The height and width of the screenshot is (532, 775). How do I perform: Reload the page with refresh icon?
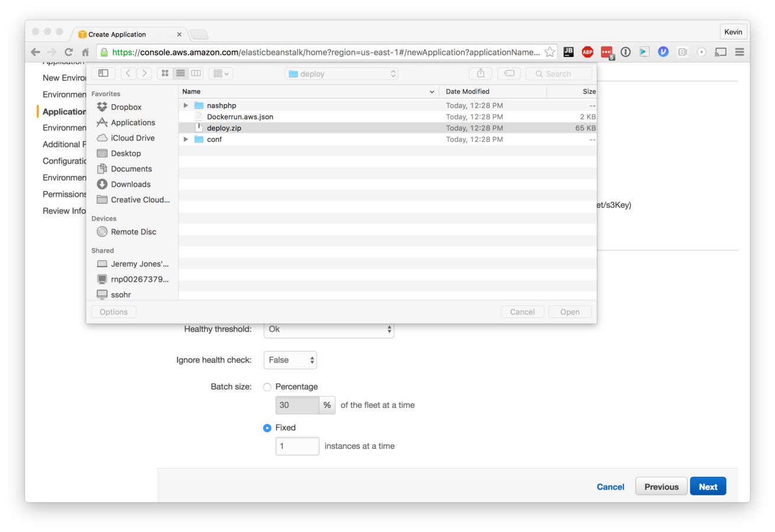(69, 52)
